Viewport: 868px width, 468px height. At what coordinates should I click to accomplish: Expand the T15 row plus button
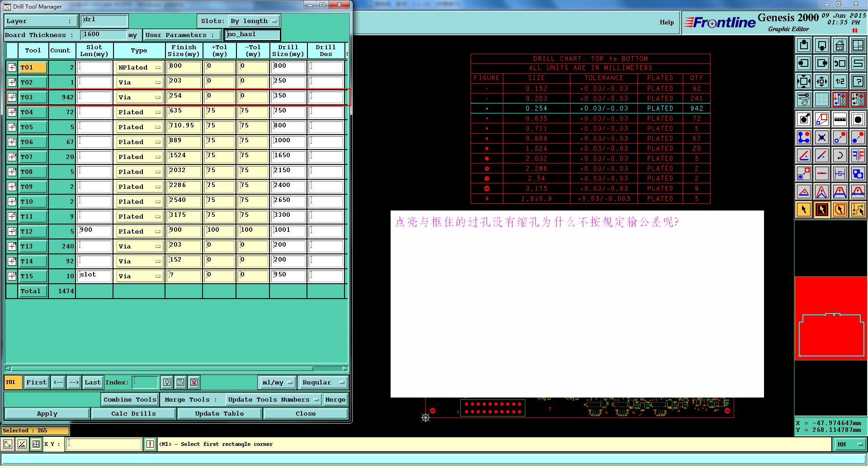point(12,276)
